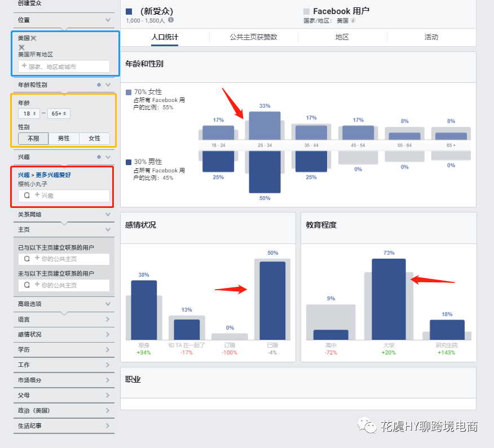Expand 生活纪事 sidebar option
The height and width of the screenshot is (448, 494).
pos(64,425)
